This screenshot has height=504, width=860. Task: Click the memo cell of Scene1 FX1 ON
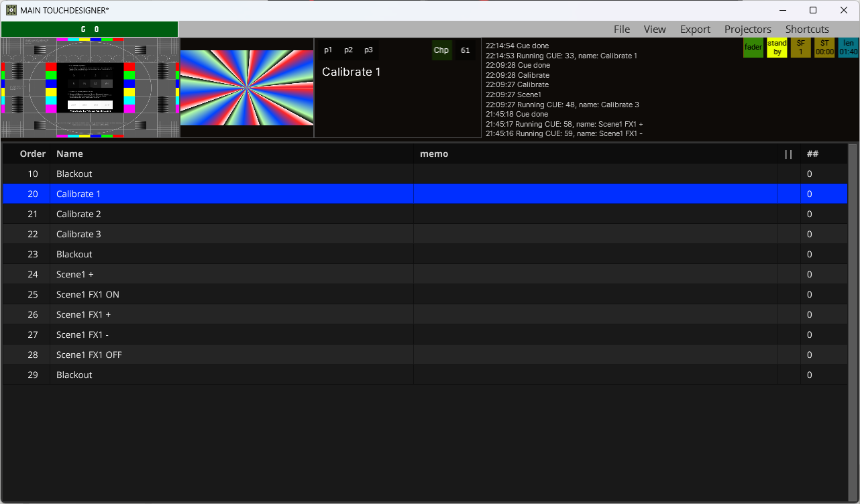tap(595, 294)
